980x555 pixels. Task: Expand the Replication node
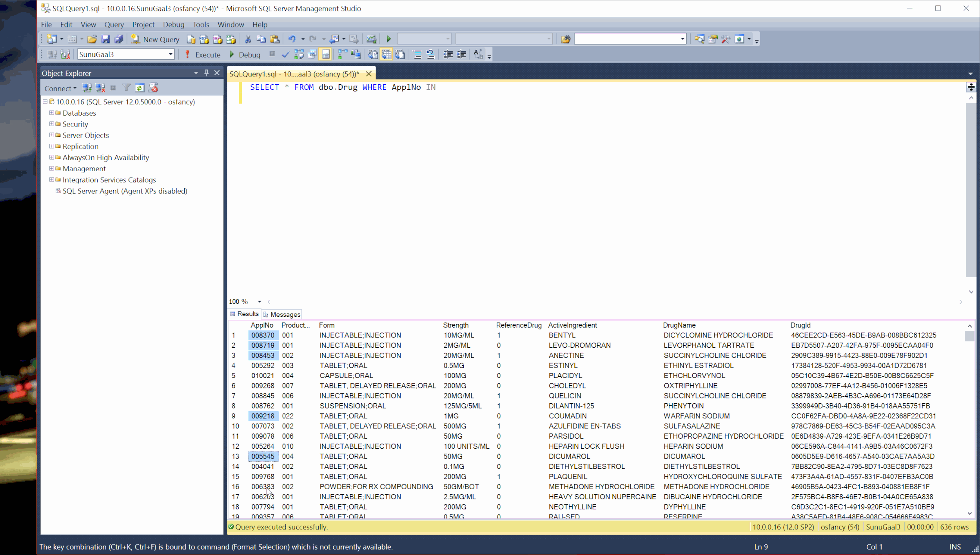click(52, 146)
